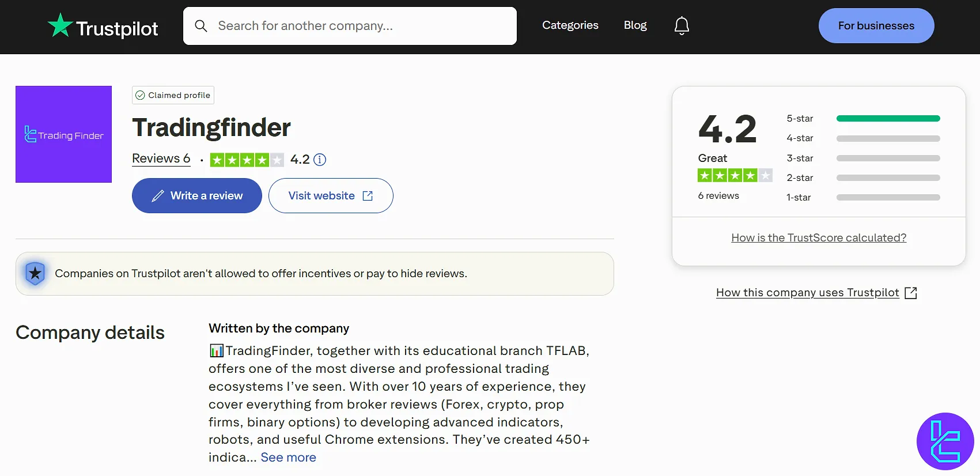Open the Categories menu
The image size is (980, 476).
(570, 25)
